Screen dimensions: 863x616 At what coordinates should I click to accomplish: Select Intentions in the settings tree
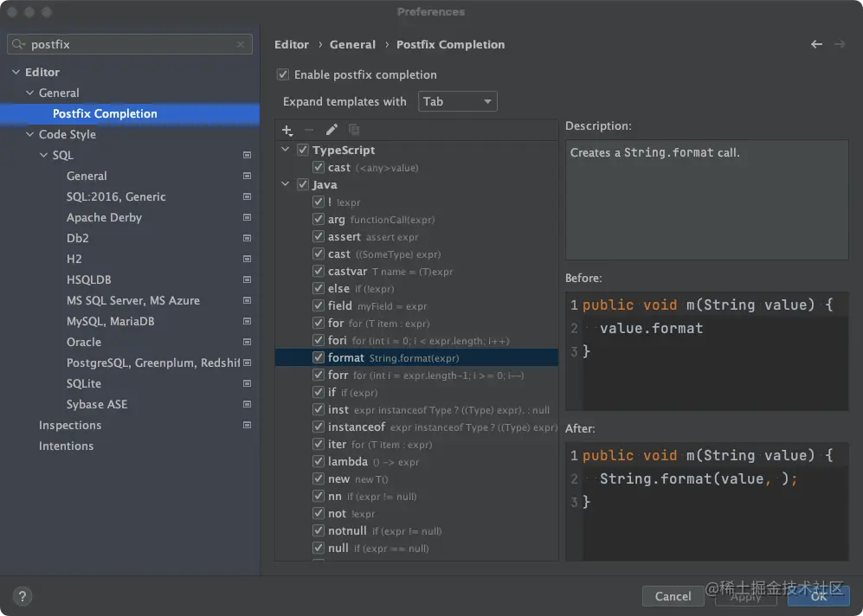(x=66, y=446)
